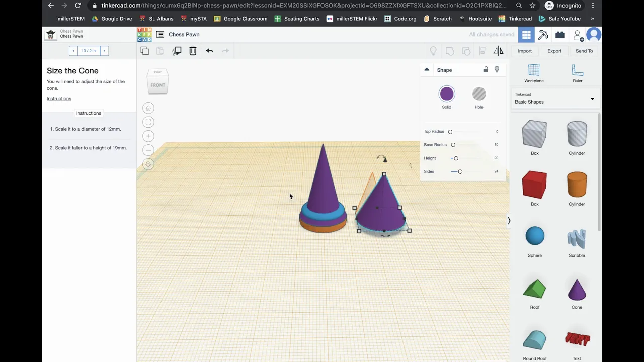This screenshot has width=644, height=362.
Task: Click the Duplicate and repeat icon
Action: click(x=177, y=51)
